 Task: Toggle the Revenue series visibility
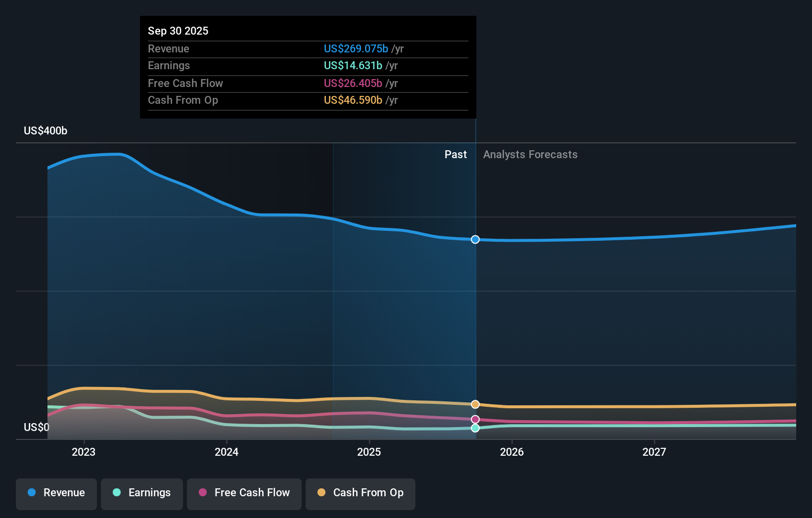click(x=56, y=493)
